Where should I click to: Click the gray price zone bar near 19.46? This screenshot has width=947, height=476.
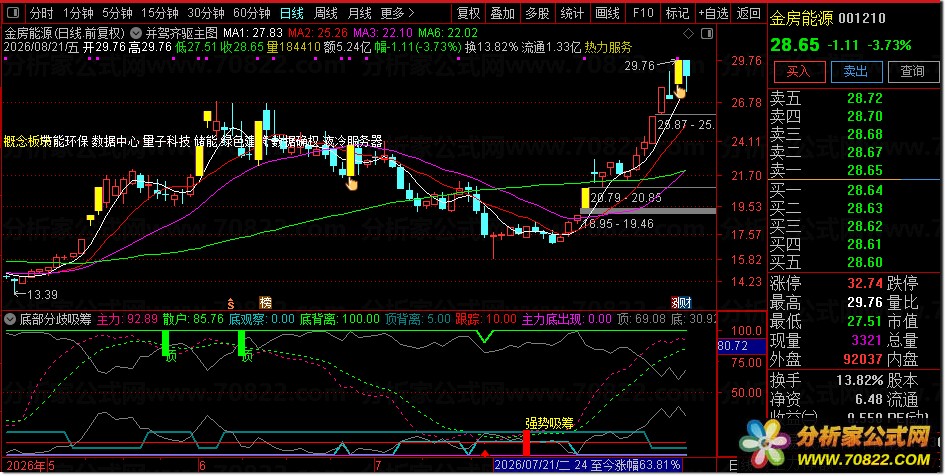coord(647,211)
